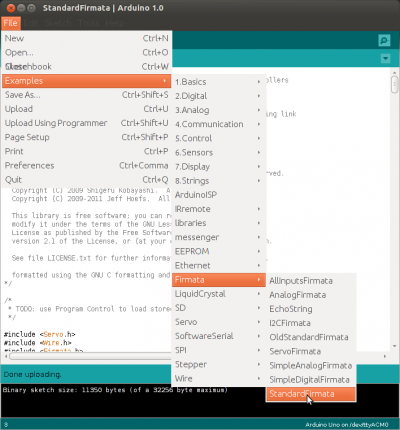Image resolution: width=400 pixels, height=430 pixels.
Task: Select highlighted Firmata submenu
Action: coord(219,280)
